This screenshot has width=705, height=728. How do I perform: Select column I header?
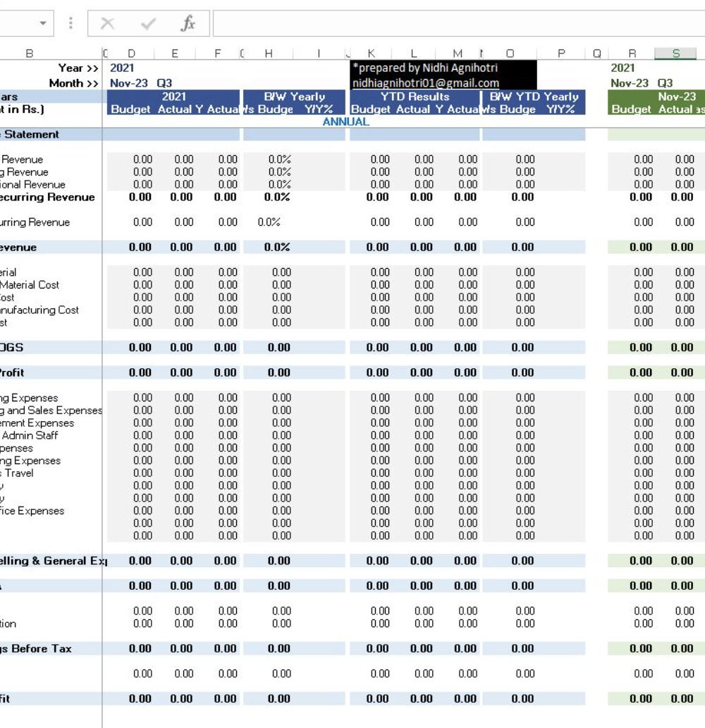click(x=319, y=54)
